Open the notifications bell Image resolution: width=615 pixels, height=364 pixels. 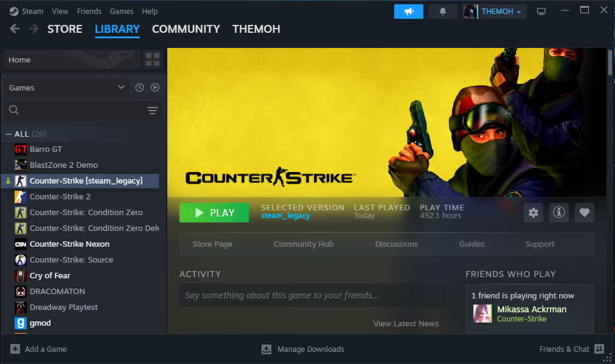click(442, 12)
